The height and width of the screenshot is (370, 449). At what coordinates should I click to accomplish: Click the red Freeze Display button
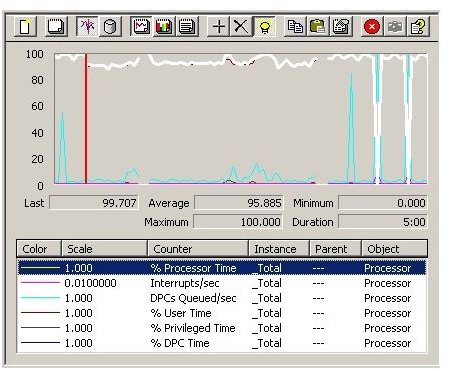coord(372,26)
